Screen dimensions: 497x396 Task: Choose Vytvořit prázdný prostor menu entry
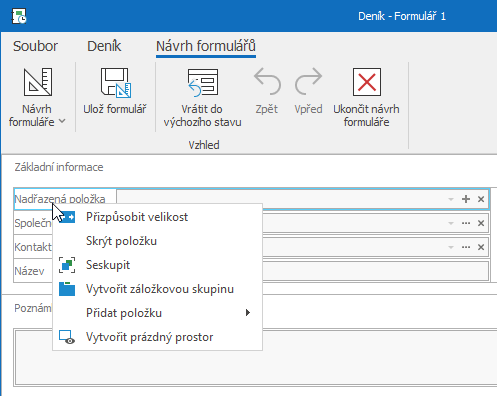(x=158, y=337)
